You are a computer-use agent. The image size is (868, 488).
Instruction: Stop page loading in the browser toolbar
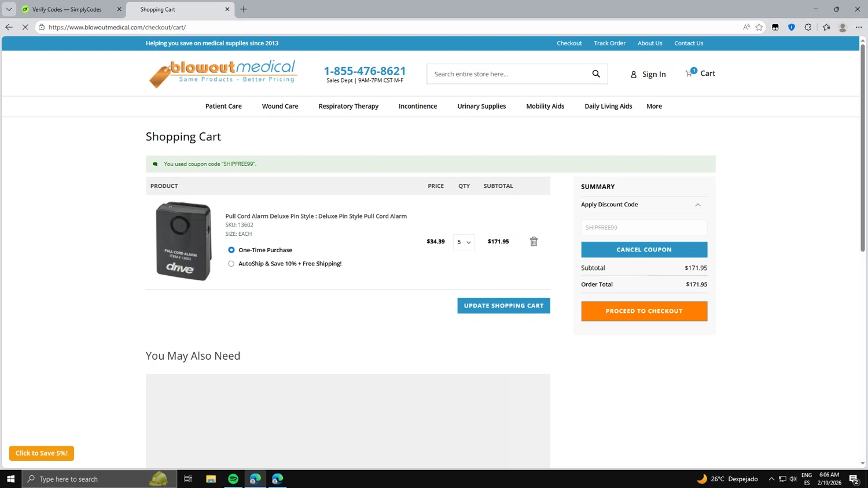(x=25, y=27)
